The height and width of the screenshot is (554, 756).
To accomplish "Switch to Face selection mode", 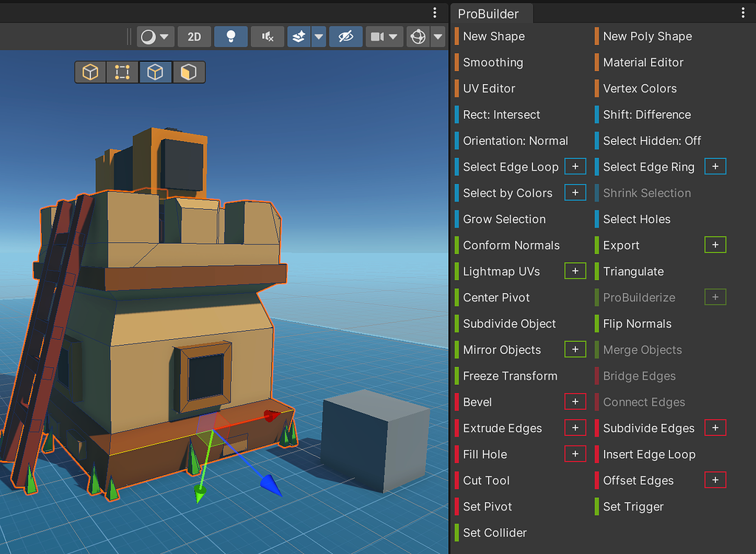I will tap(187, 72).
